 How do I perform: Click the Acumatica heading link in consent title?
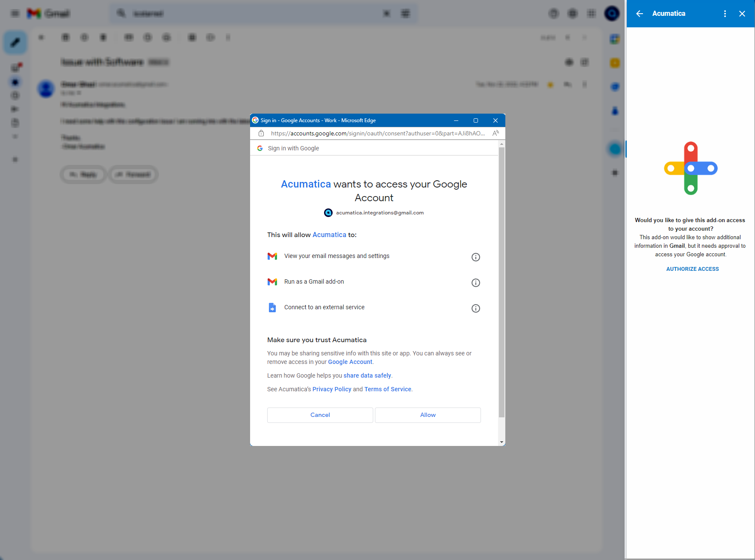(x=306, y=184)
